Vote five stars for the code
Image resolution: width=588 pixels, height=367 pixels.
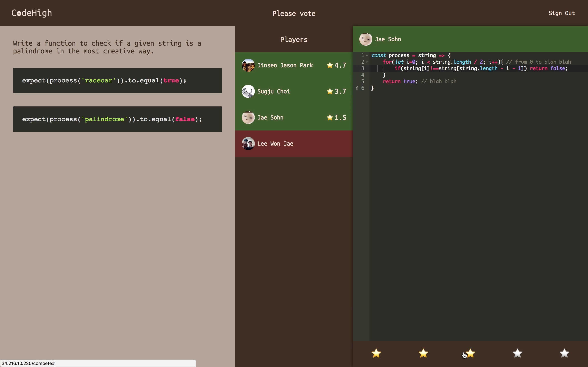pyautogui.click(x=565, y=353)
